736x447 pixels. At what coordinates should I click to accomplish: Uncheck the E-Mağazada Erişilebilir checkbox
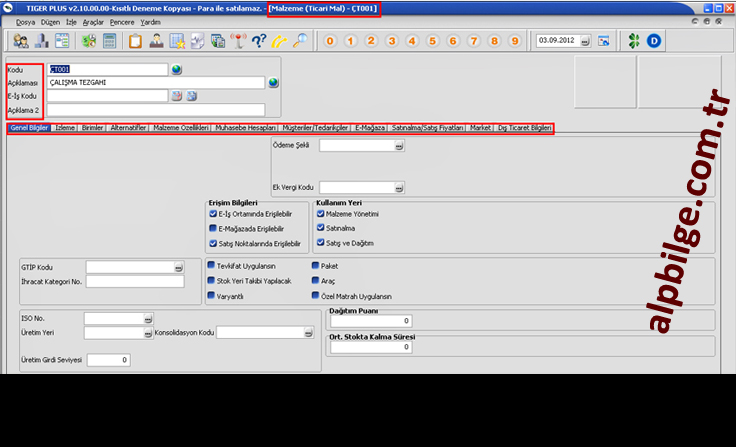point(213,228)
